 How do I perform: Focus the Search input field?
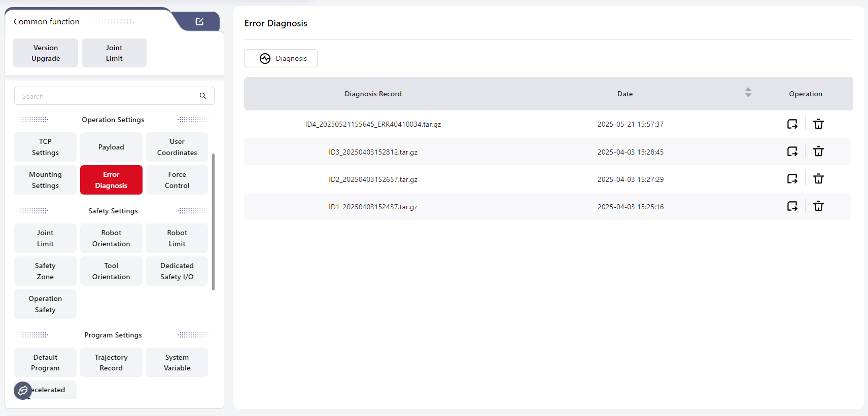(107, 96)
